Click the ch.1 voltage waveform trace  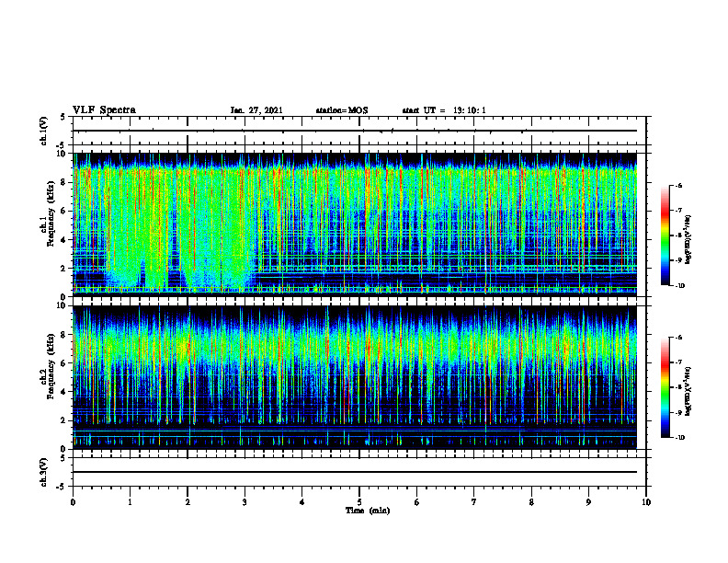tap(355, 131)
